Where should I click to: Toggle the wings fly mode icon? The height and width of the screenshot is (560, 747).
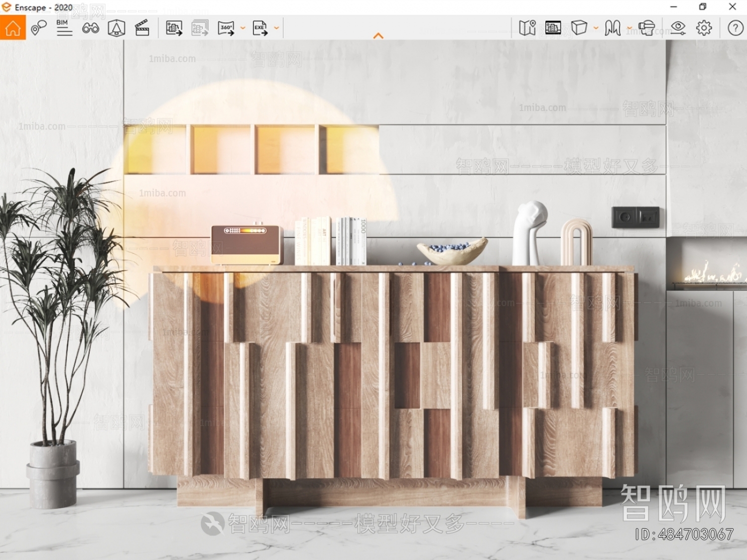[x=613, y=28]
